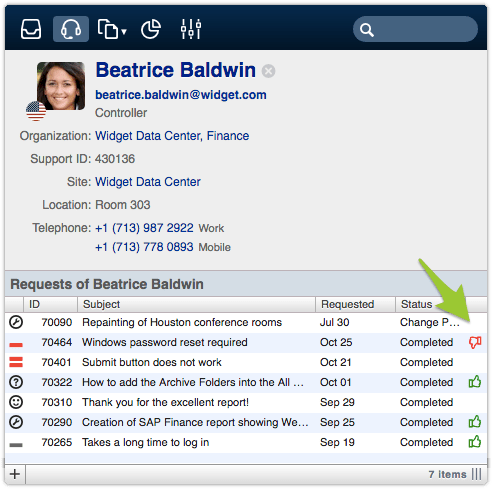Select the Service Desk headset icon
Viewport: 492px width, 489px height.
(x=71, y=29)
